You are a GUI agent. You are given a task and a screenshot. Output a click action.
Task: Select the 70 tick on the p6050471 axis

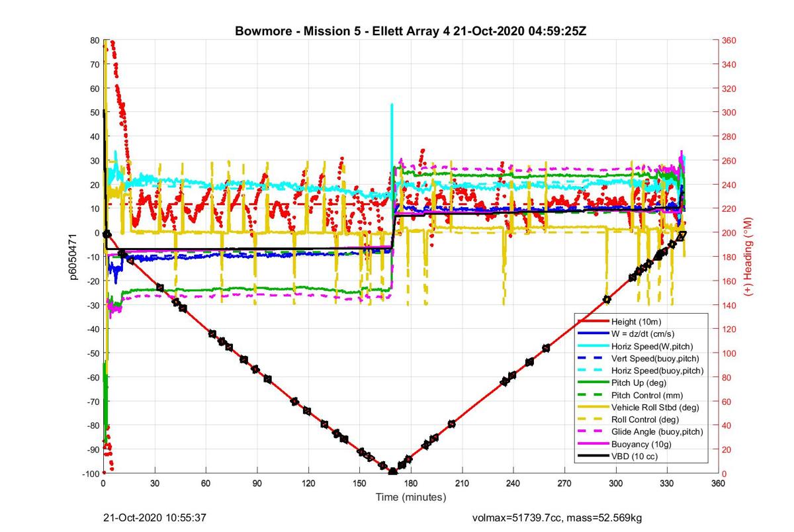click(x=95, y=64)
